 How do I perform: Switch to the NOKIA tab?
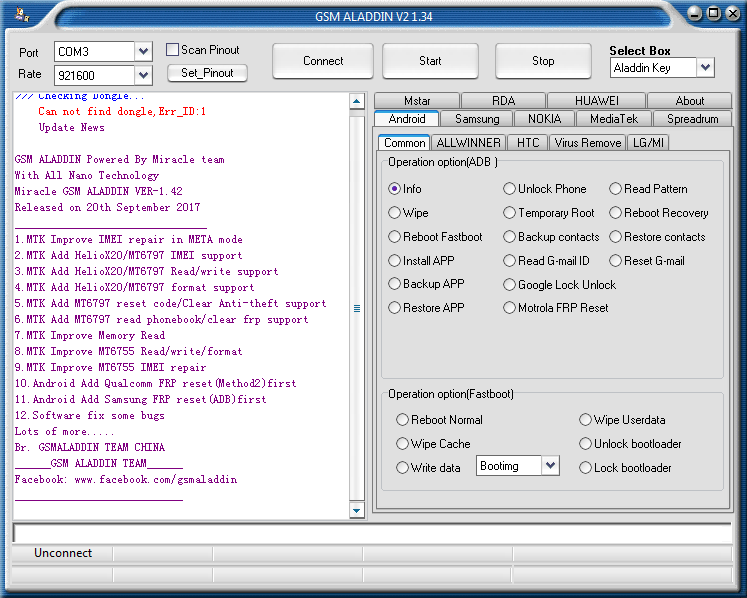pos(545,119)
